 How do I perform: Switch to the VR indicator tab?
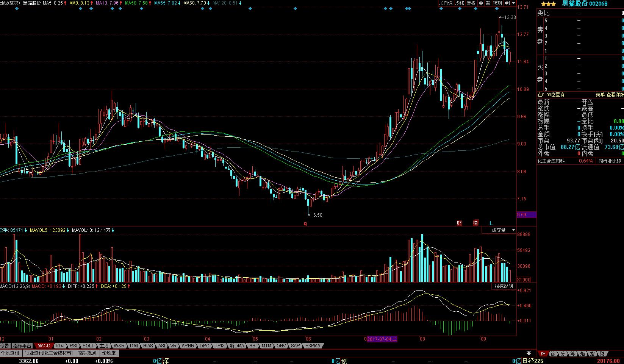tap(174, 346)
